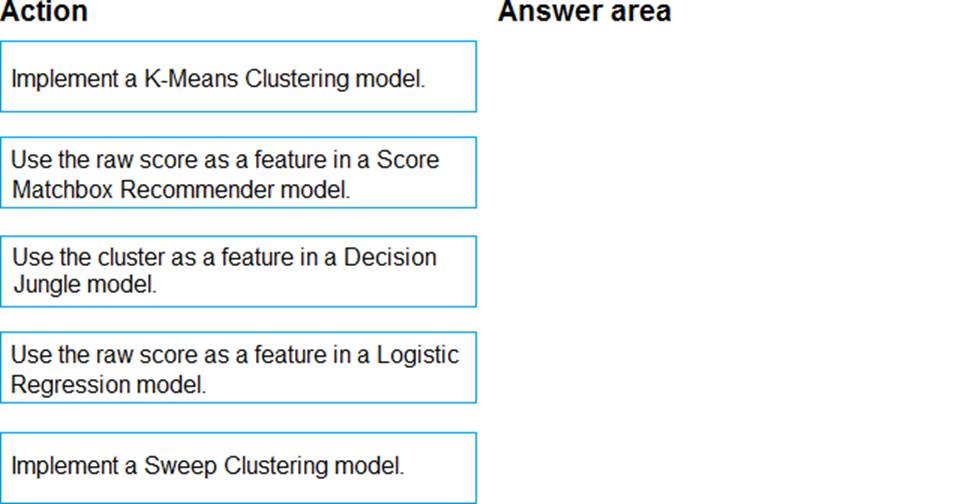This screenshot has width=975, height=504.
Task: Choose the Logistic Regression model action
Action: [238, 368]
